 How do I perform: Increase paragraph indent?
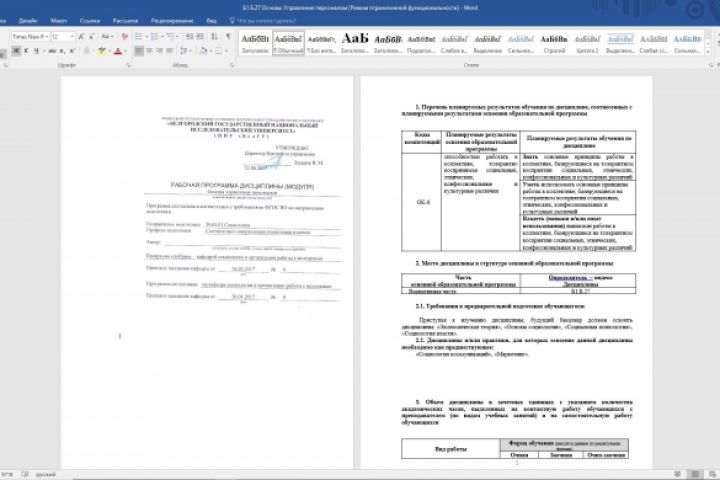(199, 36)
